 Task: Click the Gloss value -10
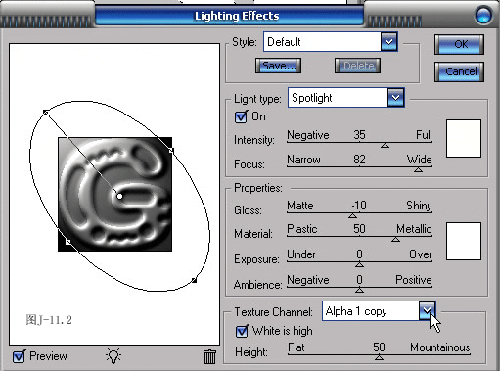359,205
